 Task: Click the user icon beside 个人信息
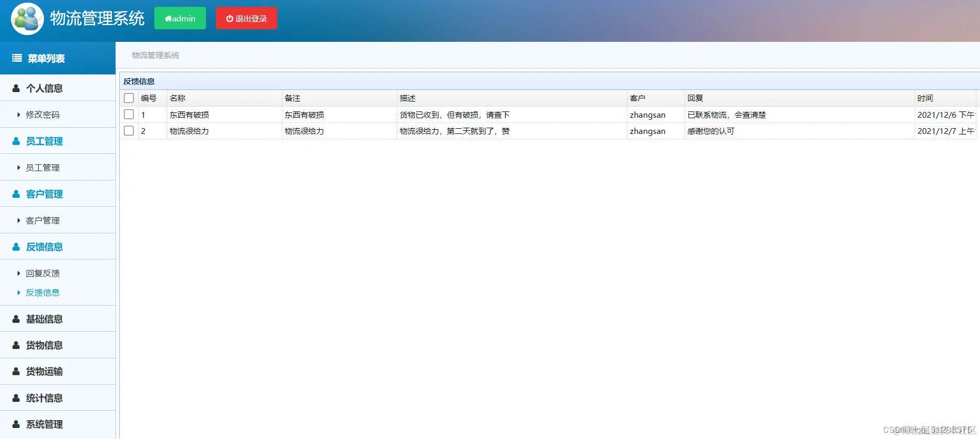click(x=16, y=88)
